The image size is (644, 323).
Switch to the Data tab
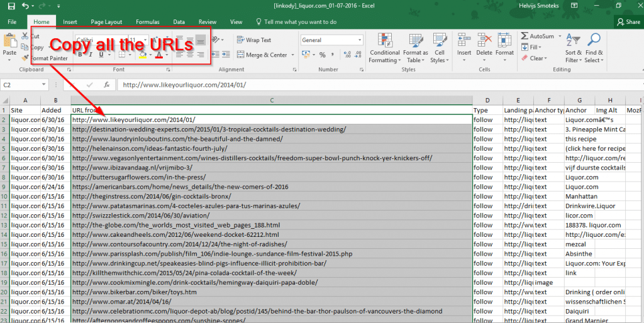[x=179, y=22]
